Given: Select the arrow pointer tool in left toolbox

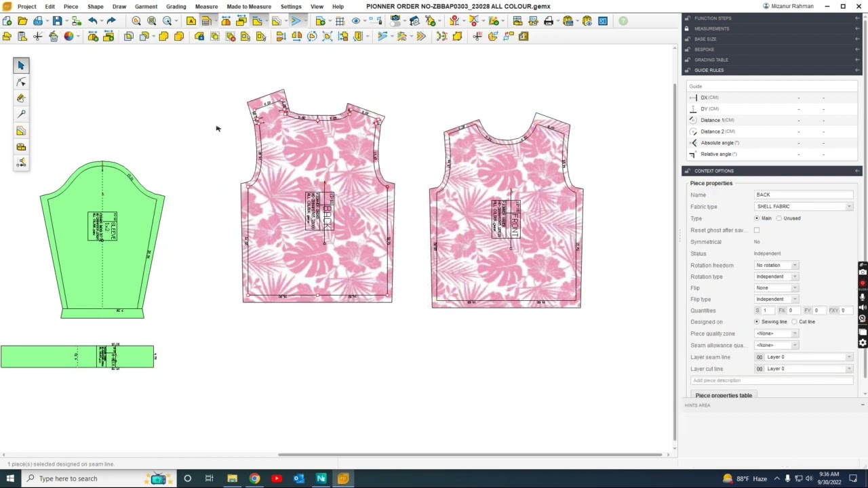Looking at the screenshot, I should click(21, 65).
